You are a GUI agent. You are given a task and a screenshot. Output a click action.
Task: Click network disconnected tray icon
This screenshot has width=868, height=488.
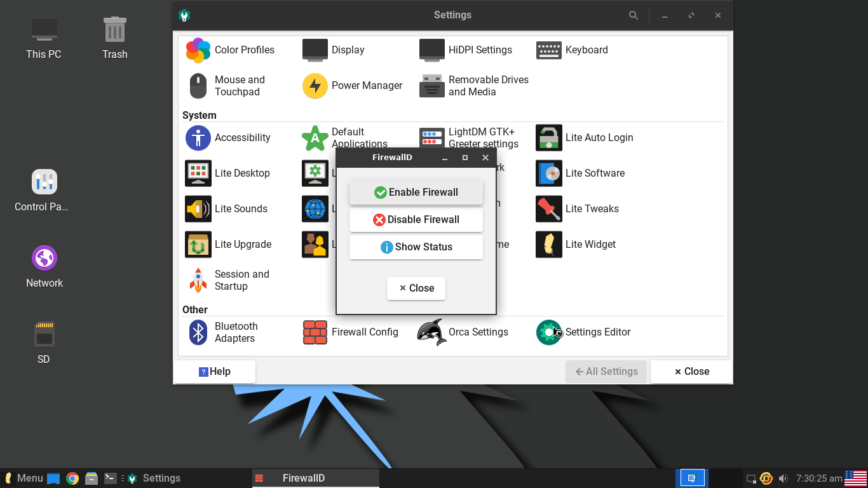point(751,478)
